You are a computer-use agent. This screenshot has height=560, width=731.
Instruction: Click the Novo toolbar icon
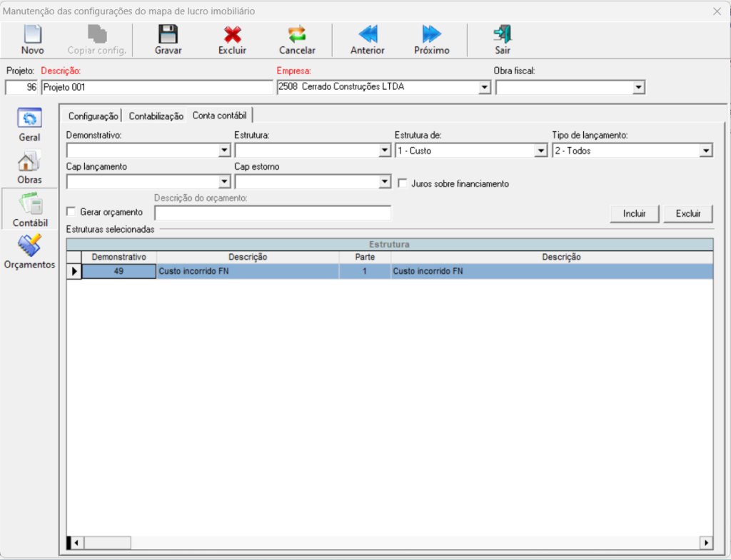pos(32,34)
